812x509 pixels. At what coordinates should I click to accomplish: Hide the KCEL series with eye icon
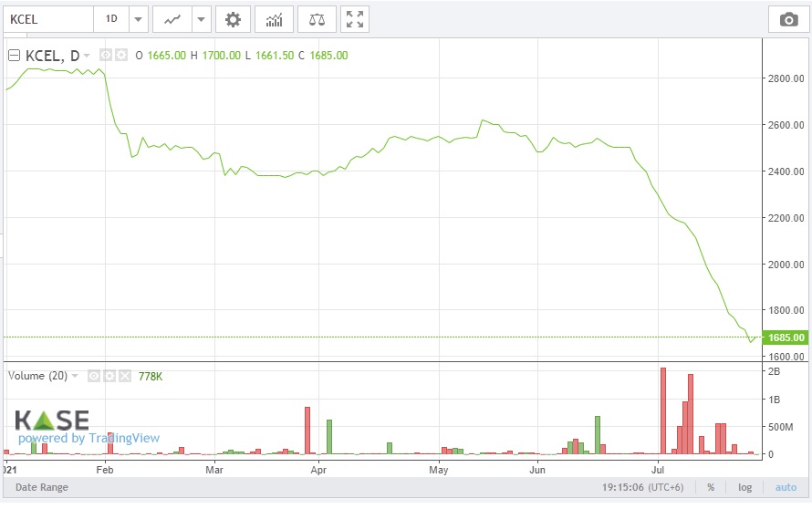click(106, 56)
